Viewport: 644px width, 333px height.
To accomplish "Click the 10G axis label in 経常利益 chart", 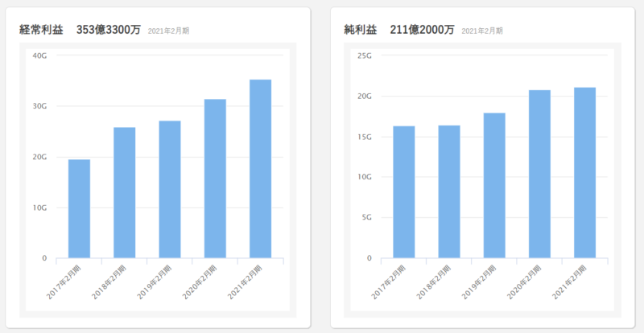I will 39,208.
